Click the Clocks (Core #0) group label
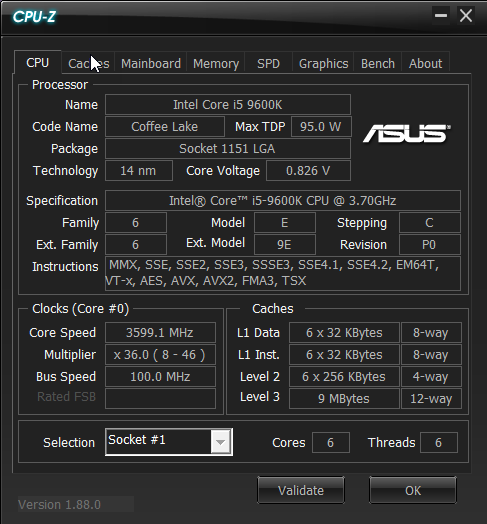 [x=81, y=309]
